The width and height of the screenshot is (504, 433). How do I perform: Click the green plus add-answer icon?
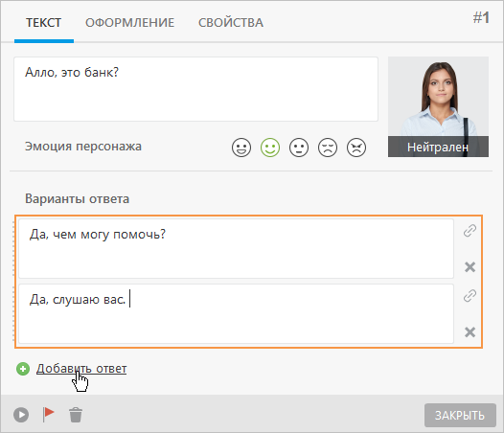point(23,369)
